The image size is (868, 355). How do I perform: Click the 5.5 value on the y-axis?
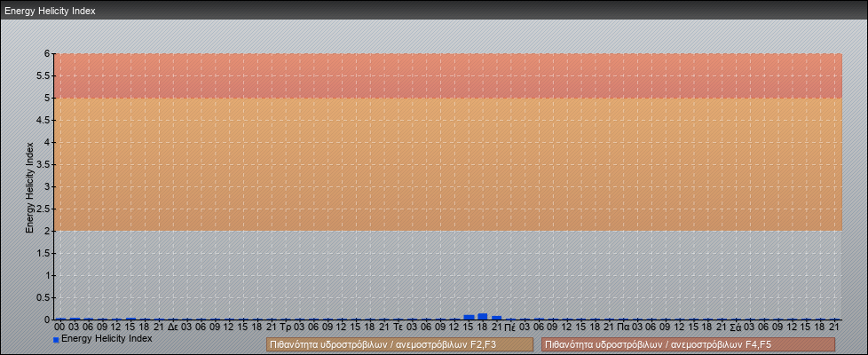44,75
